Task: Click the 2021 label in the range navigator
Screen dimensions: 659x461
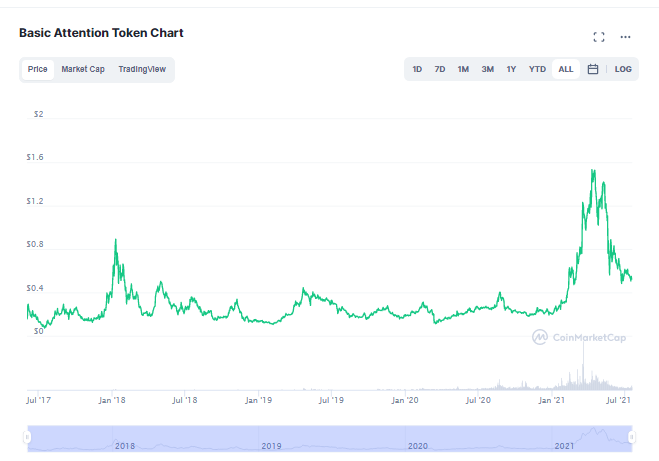Action: [x=564, y=446]
